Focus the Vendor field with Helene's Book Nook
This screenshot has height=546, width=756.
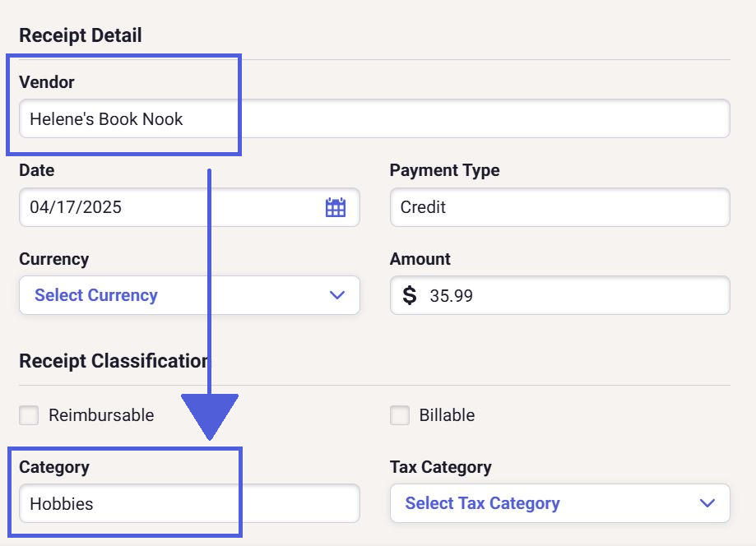point(374,118)
